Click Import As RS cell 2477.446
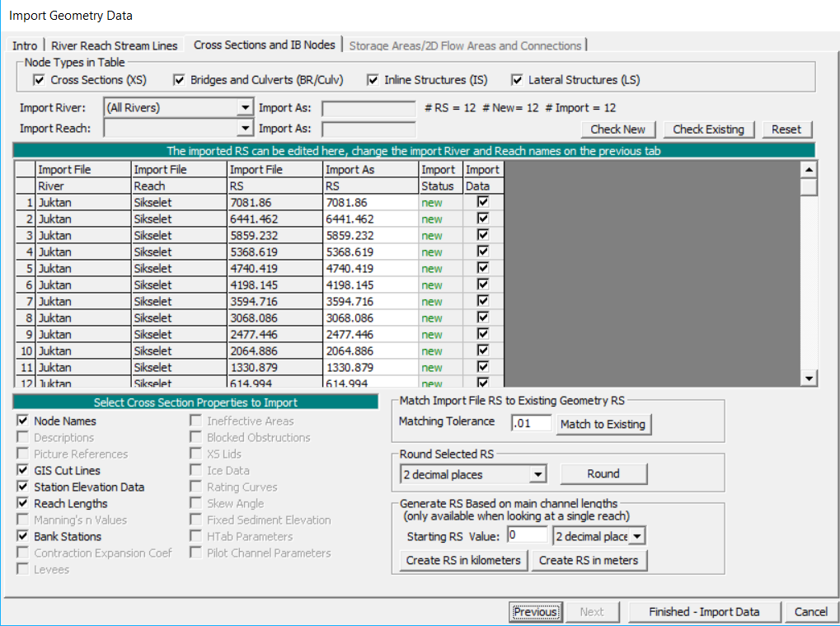This screenshot has height=626, width=840. 371,334
